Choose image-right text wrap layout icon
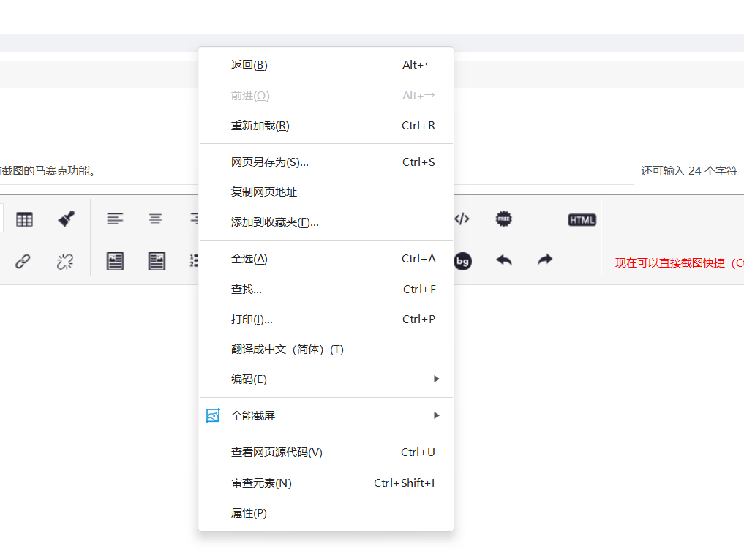 coord(157,261)
